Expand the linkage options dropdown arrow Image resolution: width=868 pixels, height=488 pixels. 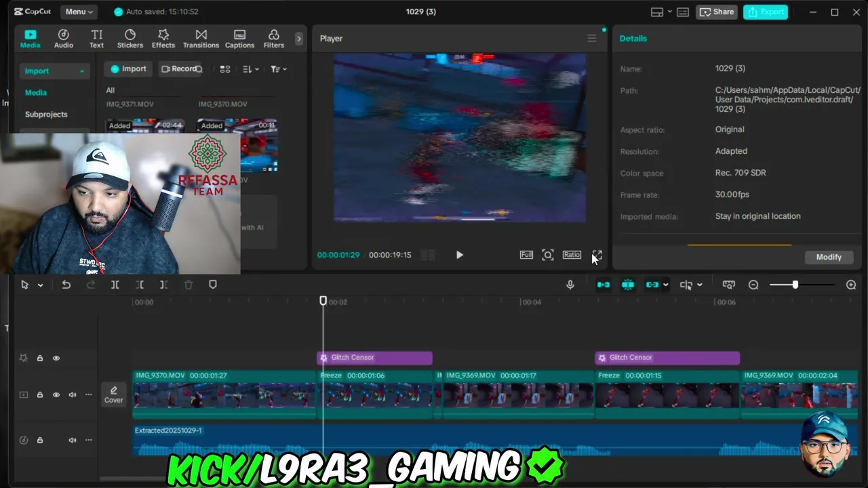coord(666,285)
